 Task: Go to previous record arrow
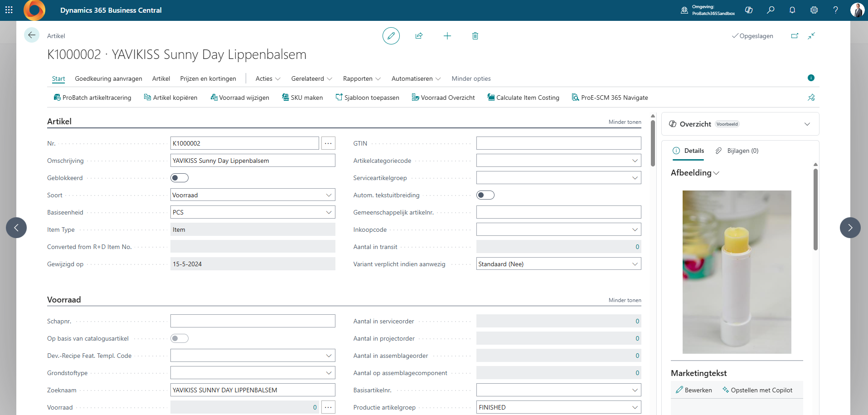pos(16,228)
